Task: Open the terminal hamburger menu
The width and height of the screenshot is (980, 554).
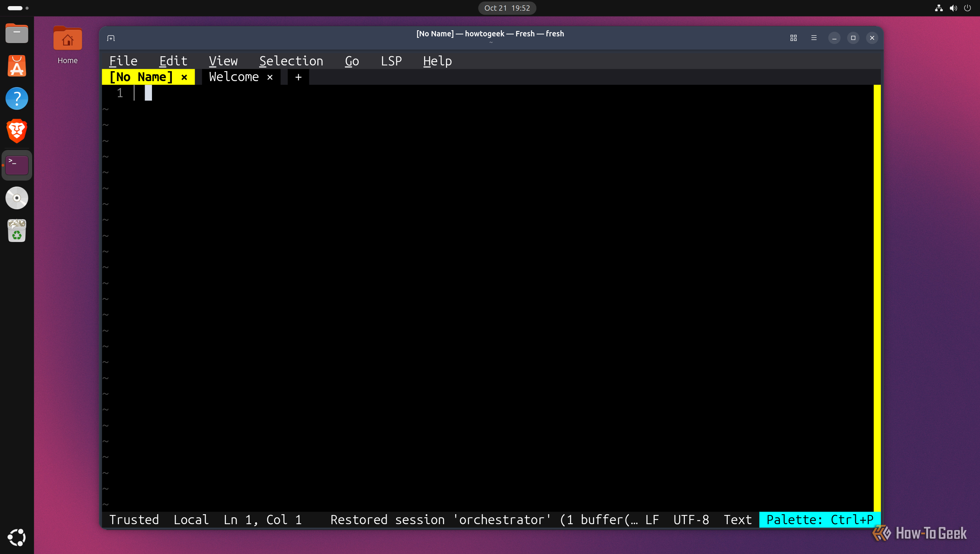Action: click(x=814, y=38)
